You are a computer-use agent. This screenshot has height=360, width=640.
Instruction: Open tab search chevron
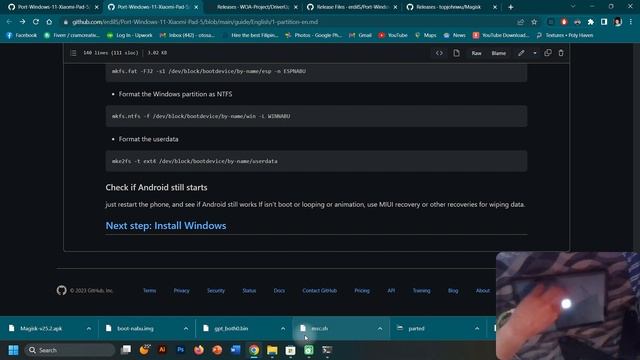(573, 7)
